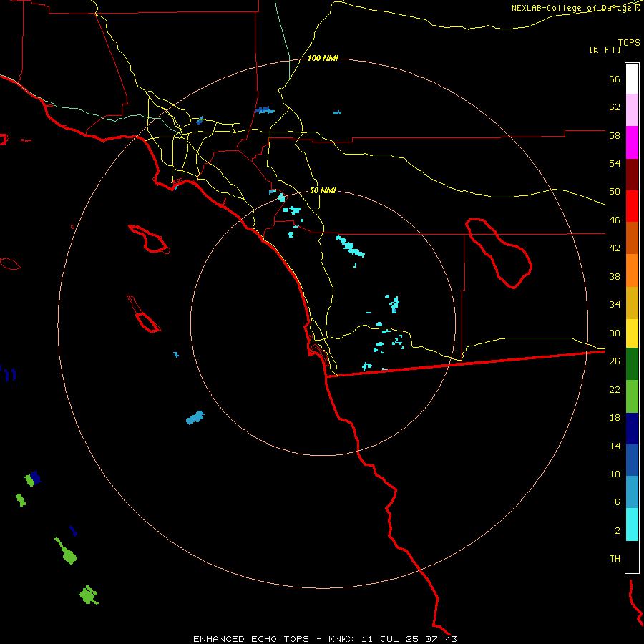644x644 pixels.
Task: Click the 'TH' legend label
Action: pos(615,559)
